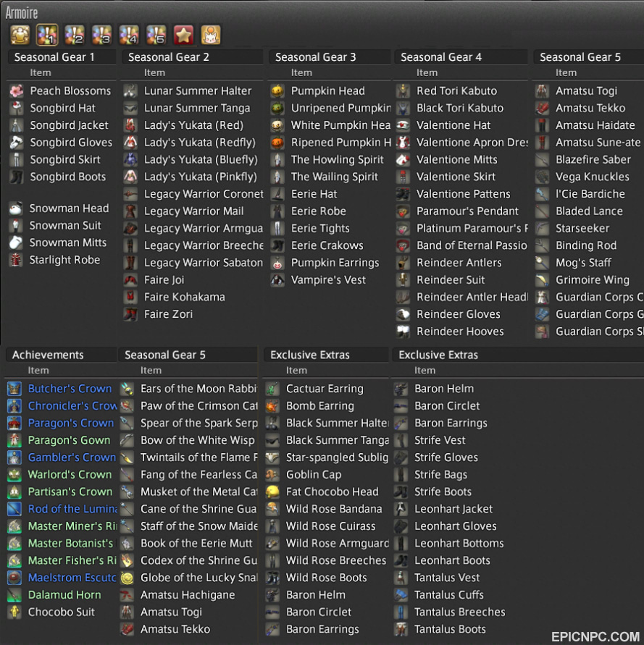
Task: Switch to the tab icon numbered 5
Action: 156,35
